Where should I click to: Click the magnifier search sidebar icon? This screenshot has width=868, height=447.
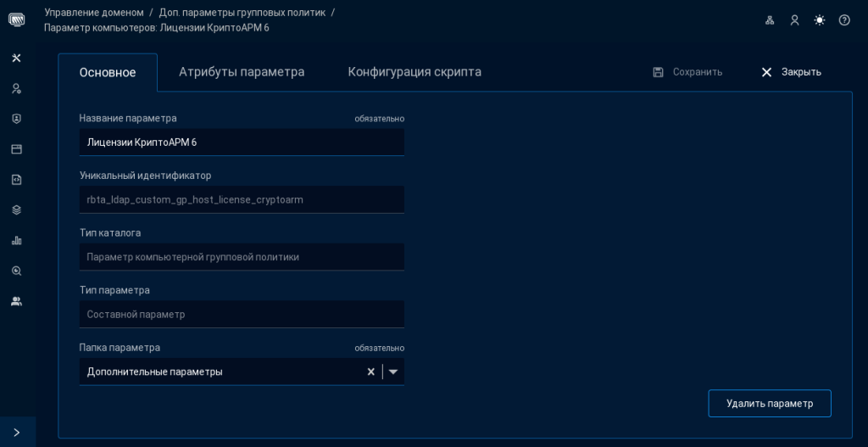point(16,271)
